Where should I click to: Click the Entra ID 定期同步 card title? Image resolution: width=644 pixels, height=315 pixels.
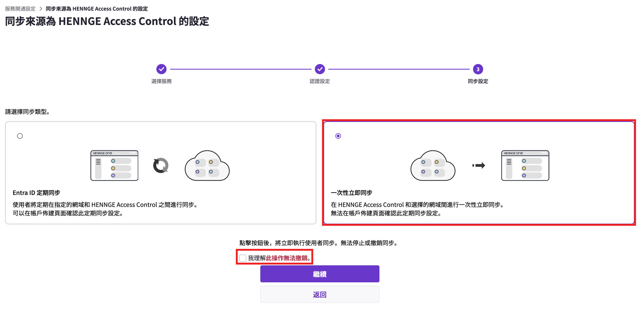[x=36, y=193]
